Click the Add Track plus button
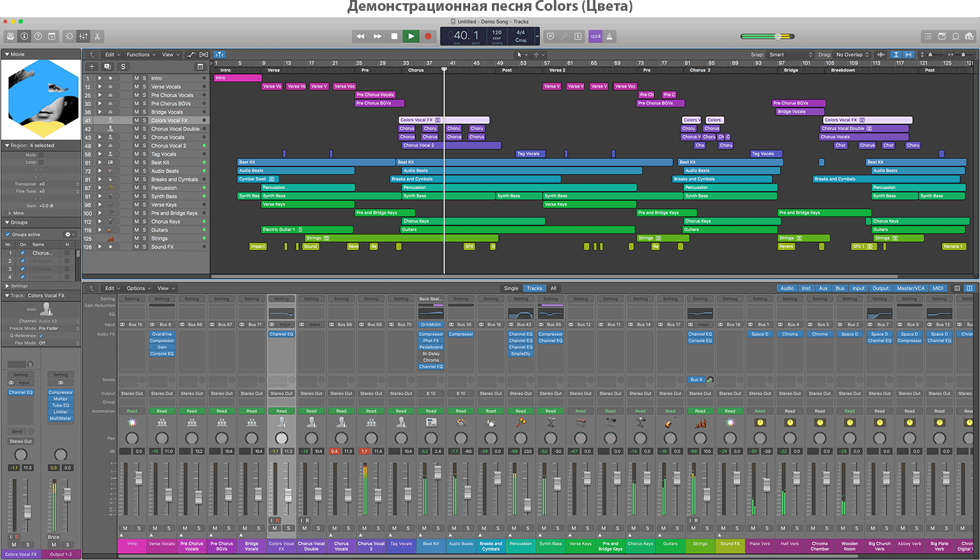Viewport: 980px width, 560px height. [91, 66]
